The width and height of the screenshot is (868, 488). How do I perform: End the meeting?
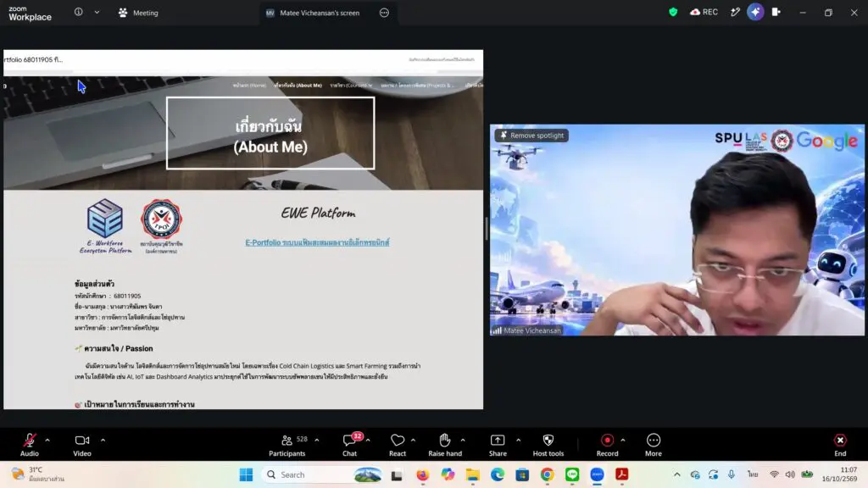[840, 445]
